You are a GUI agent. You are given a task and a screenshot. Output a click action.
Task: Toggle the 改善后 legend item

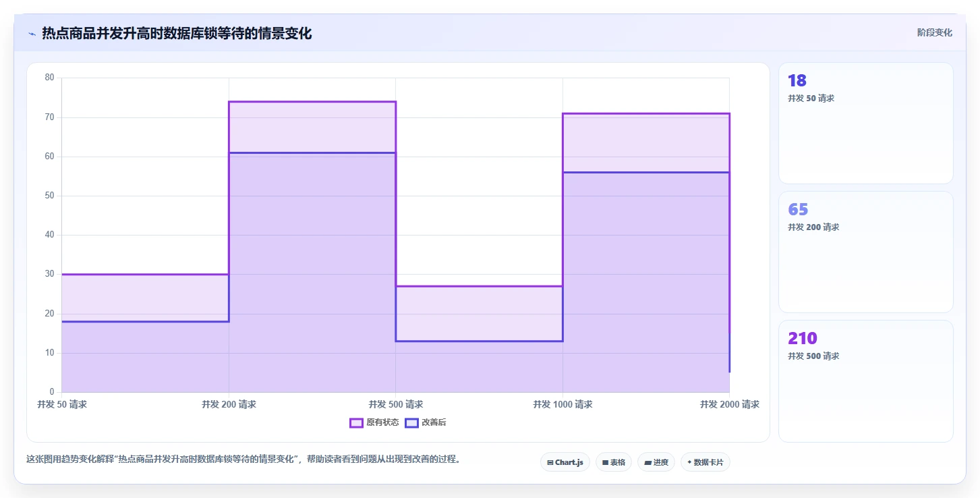pyautogui.click(x=426, y=422)
